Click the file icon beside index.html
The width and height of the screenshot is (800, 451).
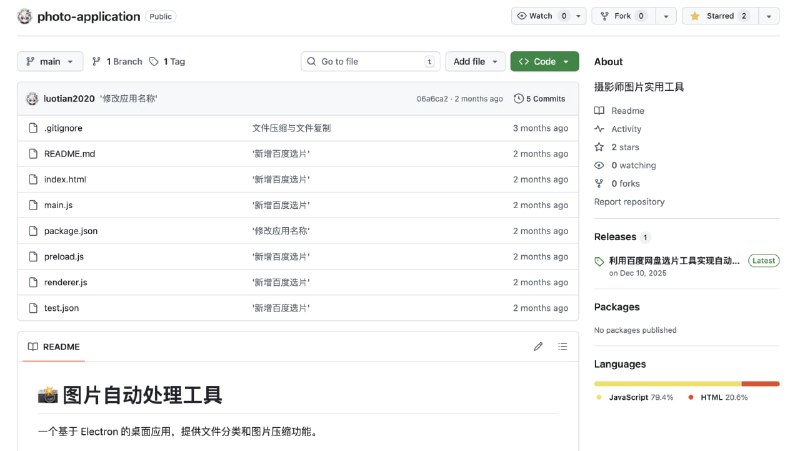coord(33,179)
